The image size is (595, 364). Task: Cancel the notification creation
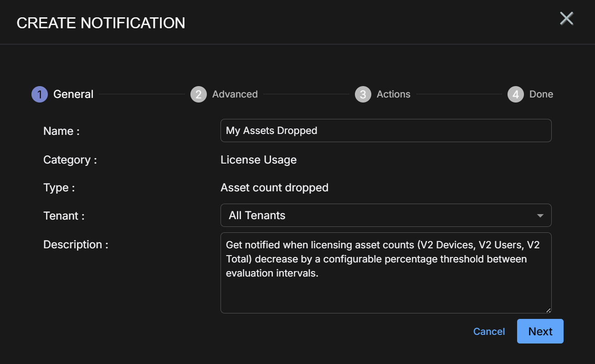pos(489,331)
